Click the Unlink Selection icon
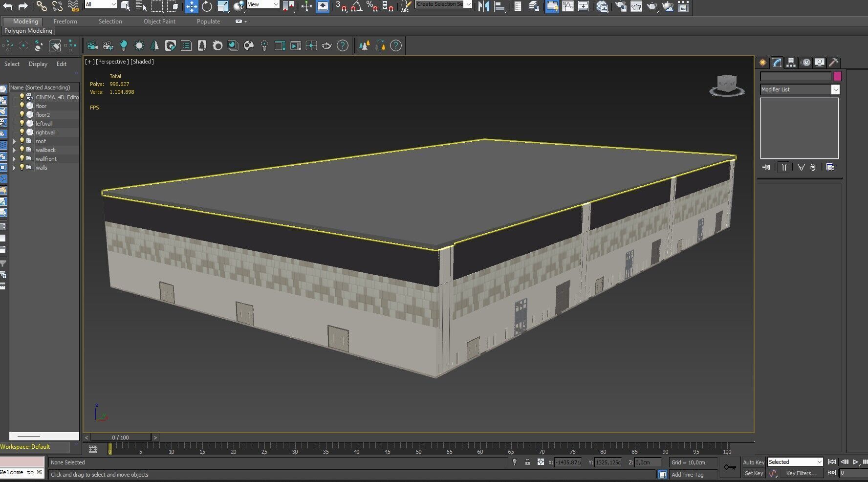The height and width of the screenshot is (482, 868). click(57, 6)
